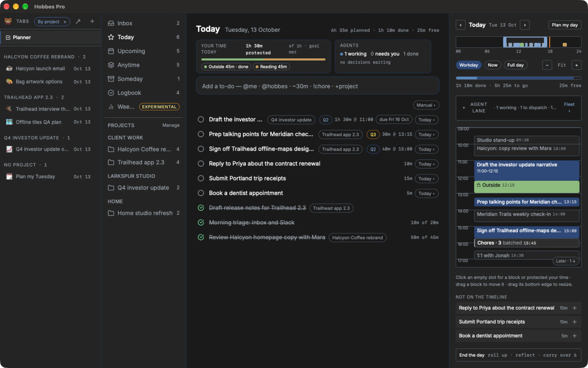
Task: Open the Halcyon Coffee rebrand project folder
Action: pyautogui.click(x=144, y=149)
